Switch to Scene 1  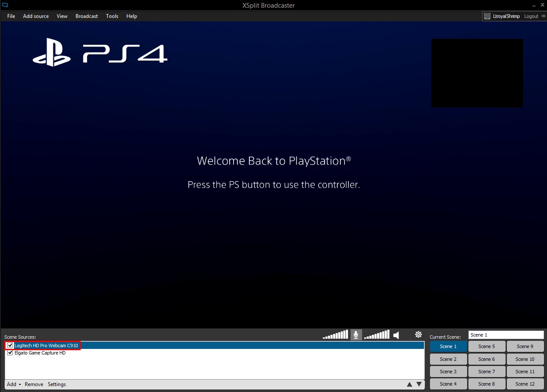click(x=448, y=346)
